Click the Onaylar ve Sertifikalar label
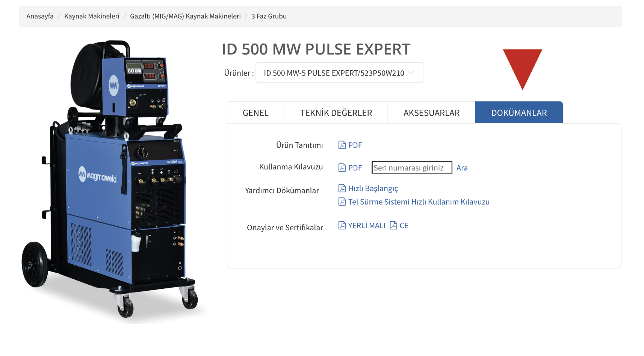The height and width of the screenshot is (356, 644). click(285, 228)
